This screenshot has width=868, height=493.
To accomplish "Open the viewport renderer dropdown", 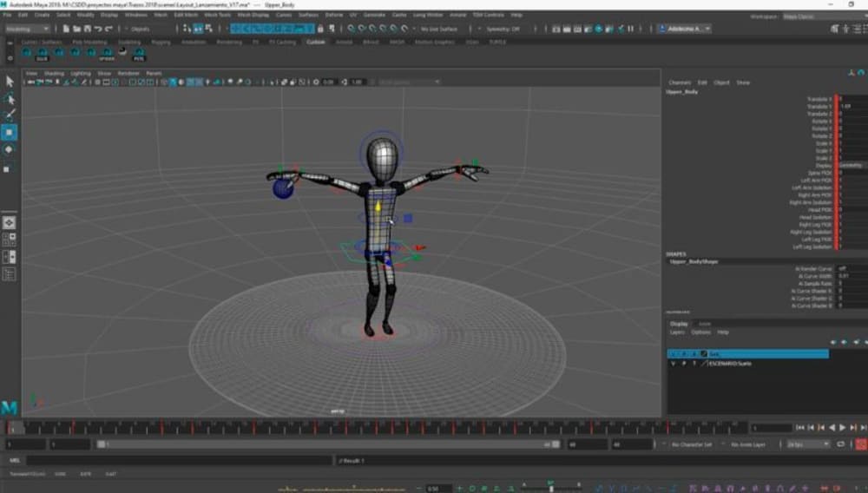I will (x=409, y=82).
